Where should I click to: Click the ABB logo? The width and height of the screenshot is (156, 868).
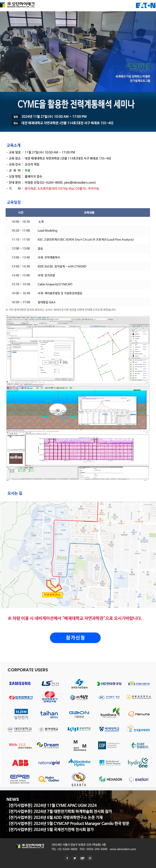point(20,763)
